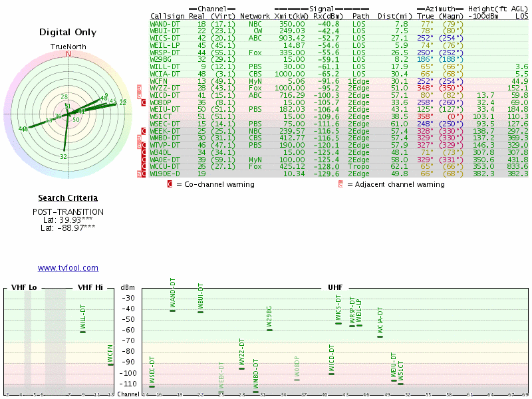The width and height of the screenshot is (532, 399).
Task: Click the WSEC-DT marker in the UHF chart
Action: [152, 386]
